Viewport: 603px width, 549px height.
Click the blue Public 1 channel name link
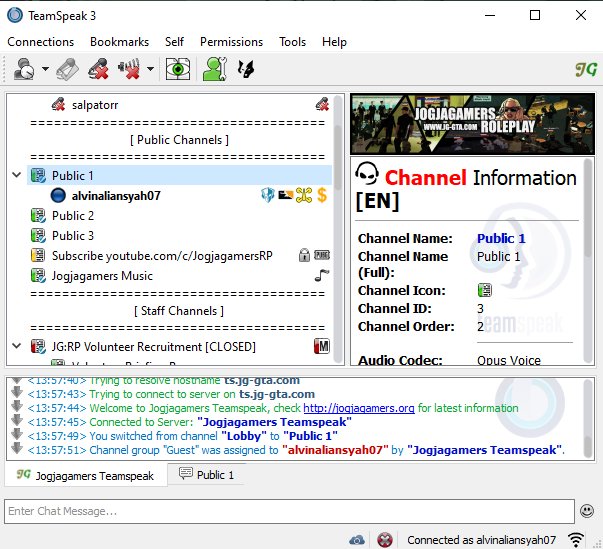[501, 238]
